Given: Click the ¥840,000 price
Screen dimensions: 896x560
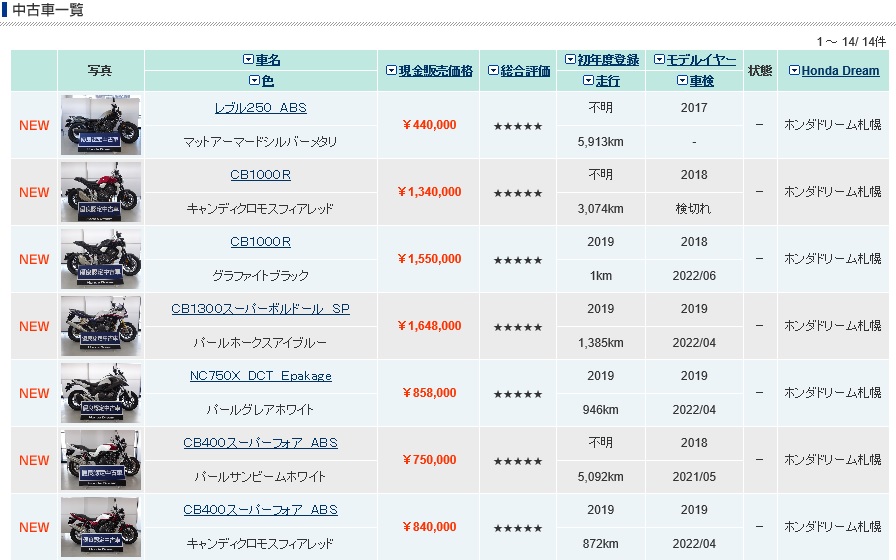Looking at the screenshot, I should tap(429, 527).
